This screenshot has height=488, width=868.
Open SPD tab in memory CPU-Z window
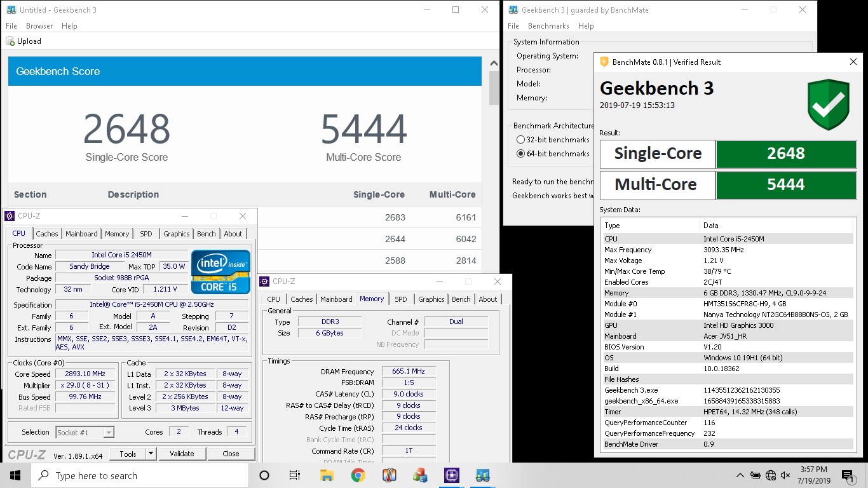(401, 299)
